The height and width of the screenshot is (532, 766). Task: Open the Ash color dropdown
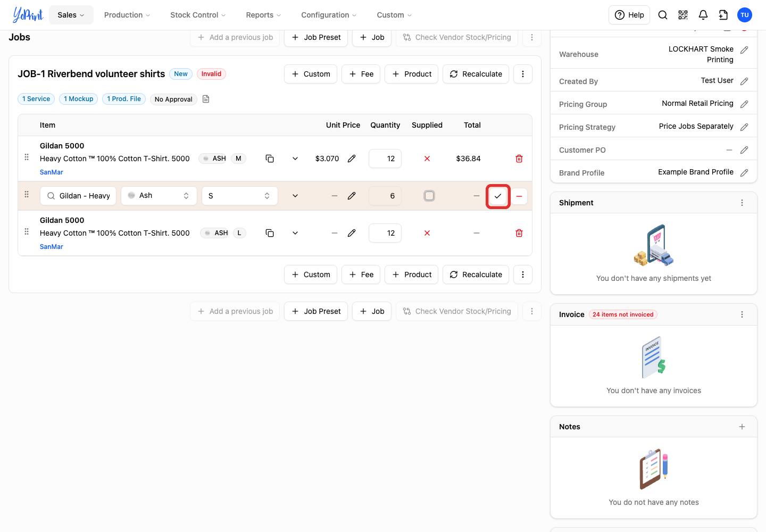(x=159, y=196)
